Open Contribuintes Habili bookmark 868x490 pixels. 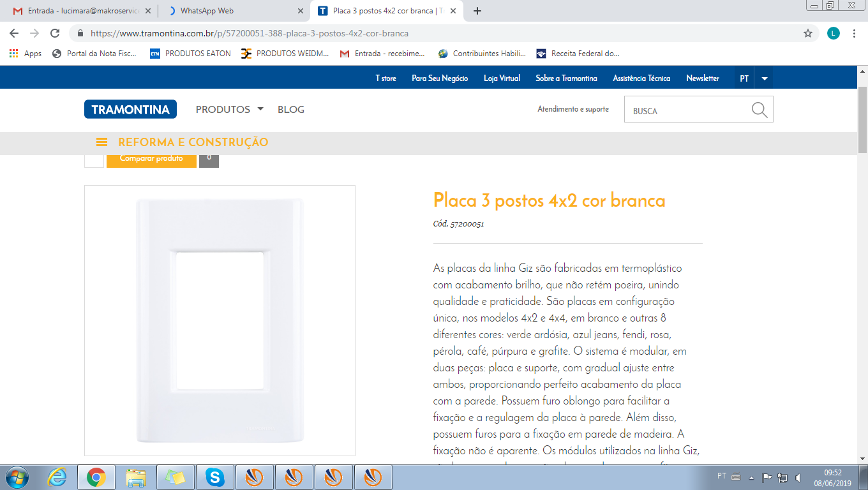coord(481,54)
